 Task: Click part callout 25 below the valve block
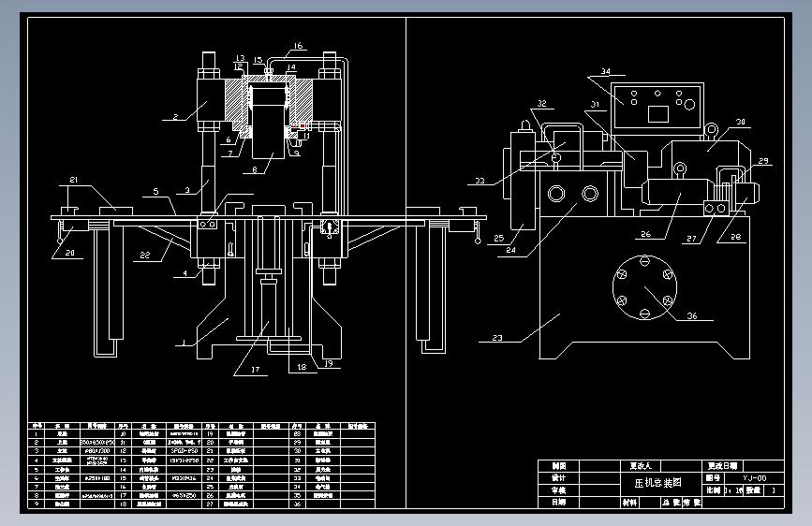[x=498, y=238]
